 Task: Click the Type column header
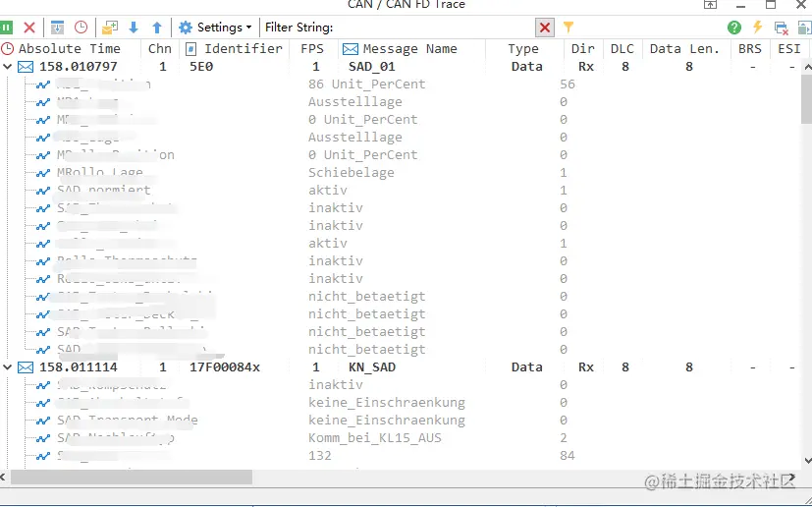coord(523,49)
